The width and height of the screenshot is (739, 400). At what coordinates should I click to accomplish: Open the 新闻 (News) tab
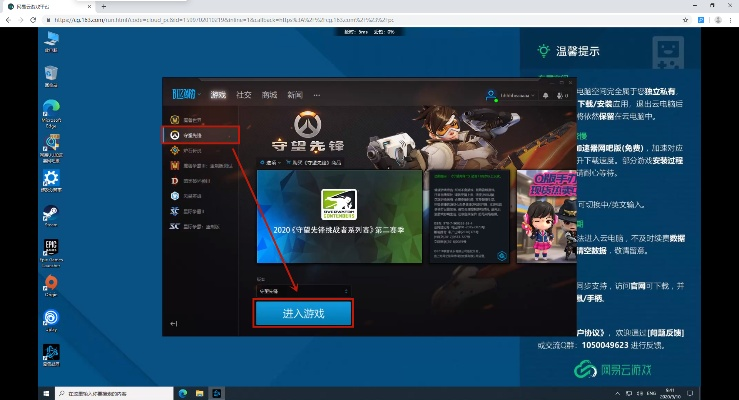pyautogui.click(x=295, y=95)
